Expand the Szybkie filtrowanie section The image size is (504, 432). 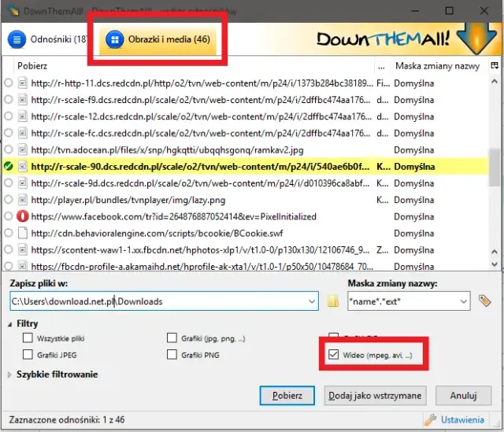[x=10, y=375]
